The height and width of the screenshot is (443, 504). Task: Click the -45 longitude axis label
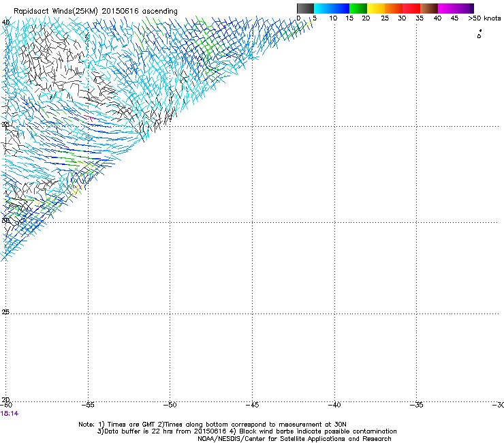click(252, 405)
